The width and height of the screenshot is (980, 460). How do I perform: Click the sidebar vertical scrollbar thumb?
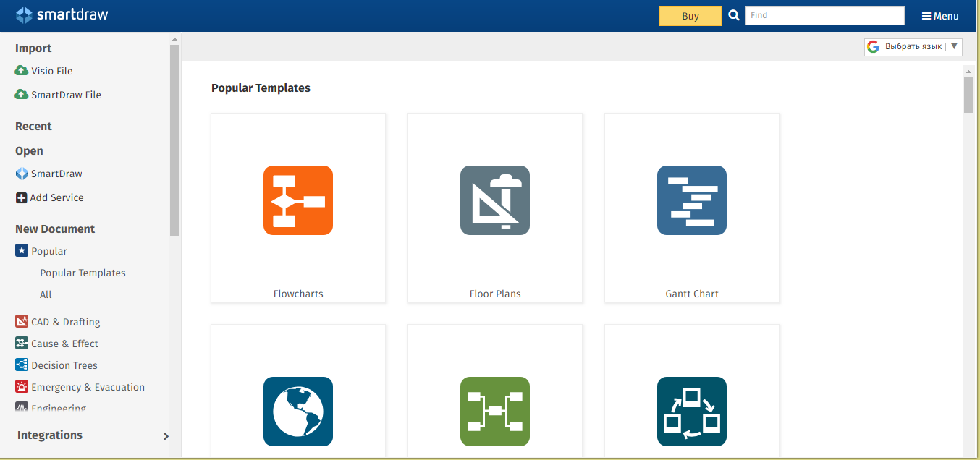tap(174, 140)
